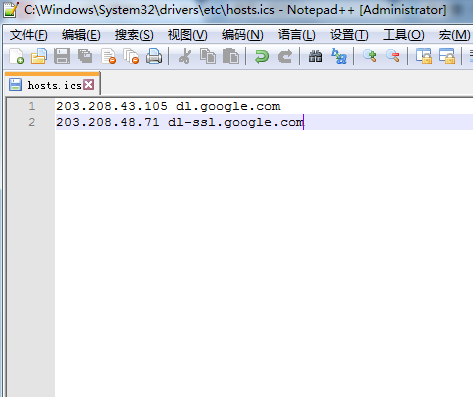This screenshot has height=397, width=473.
Task: Save the current file toolbar icon
Action: 62,56
